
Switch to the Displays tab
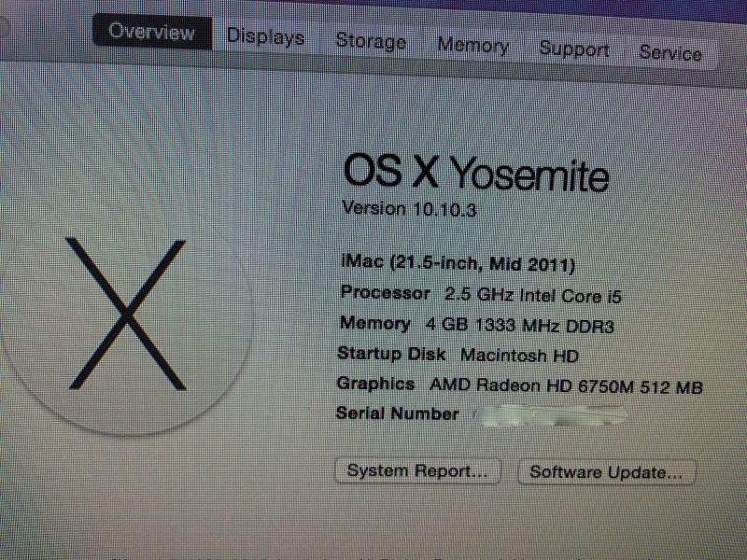(265, 36)
